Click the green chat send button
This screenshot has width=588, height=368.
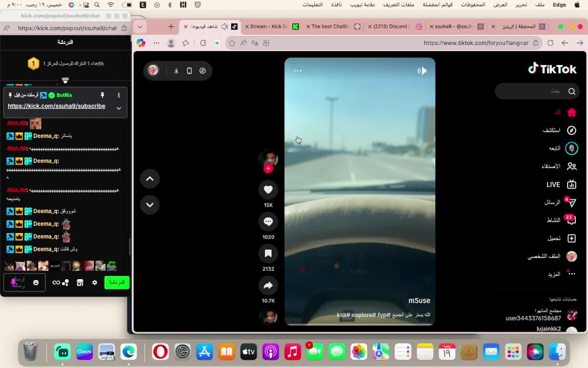117,282
